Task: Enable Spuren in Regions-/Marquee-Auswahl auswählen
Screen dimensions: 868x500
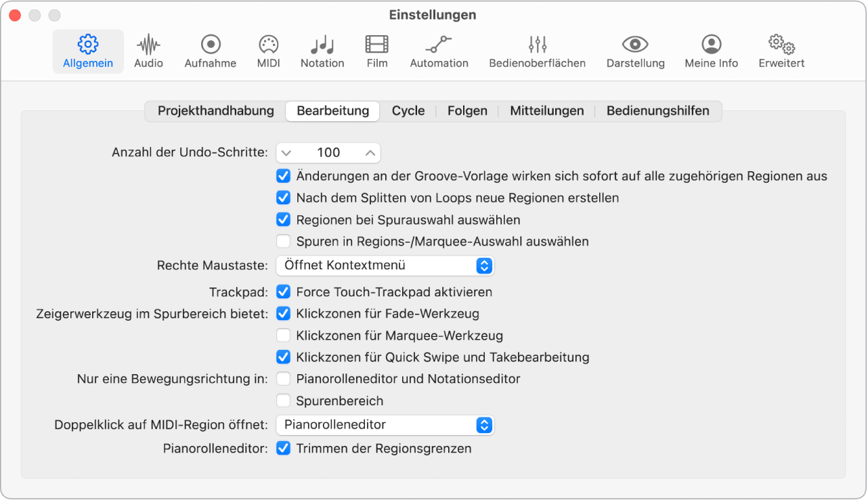Action: pos(283,241)
